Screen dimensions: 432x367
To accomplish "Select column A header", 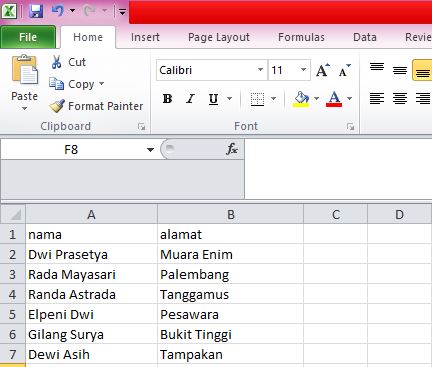I will click(91, 214).
